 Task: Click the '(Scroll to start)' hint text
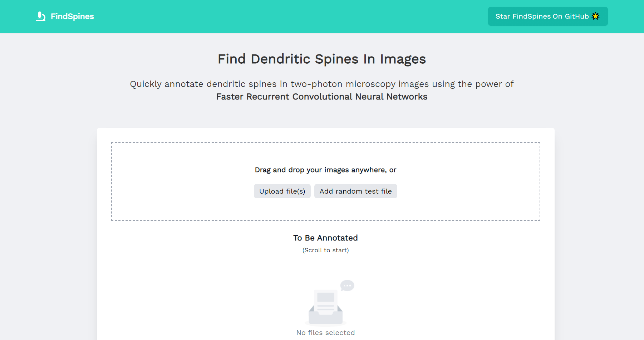tap(325, 250)
